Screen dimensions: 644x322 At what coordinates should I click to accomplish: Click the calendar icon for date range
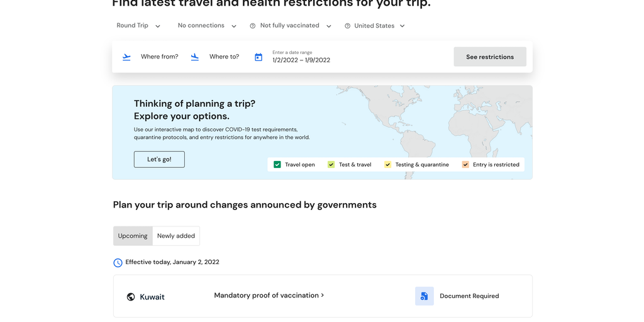point(258,57)
